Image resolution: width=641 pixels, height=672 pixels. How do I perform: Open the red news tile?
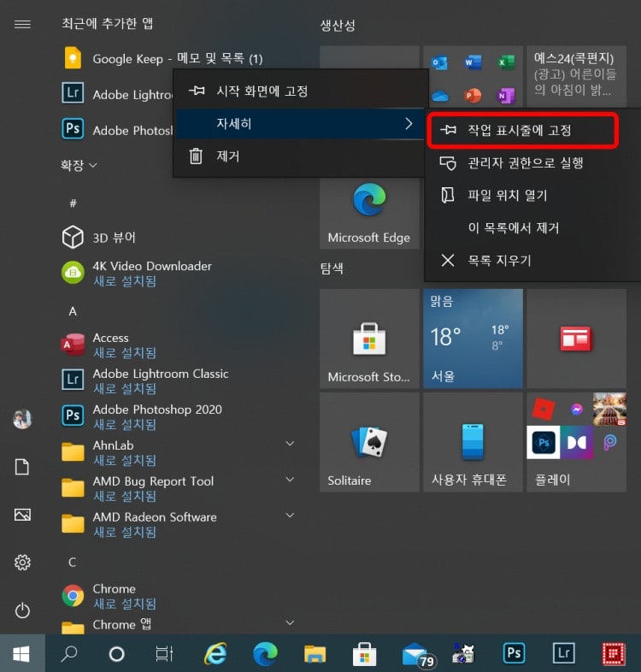[576, 339]
